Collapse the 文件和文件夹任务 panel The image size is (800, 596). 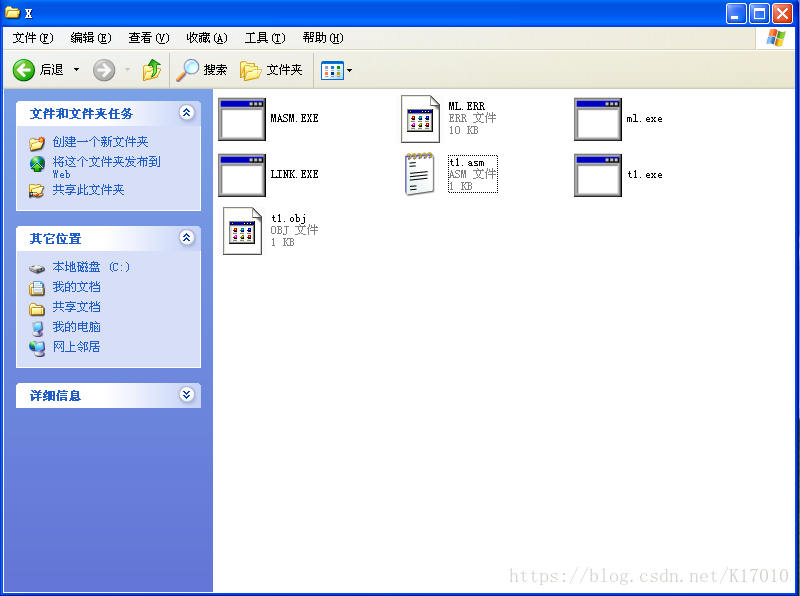(x=187, y=112)
